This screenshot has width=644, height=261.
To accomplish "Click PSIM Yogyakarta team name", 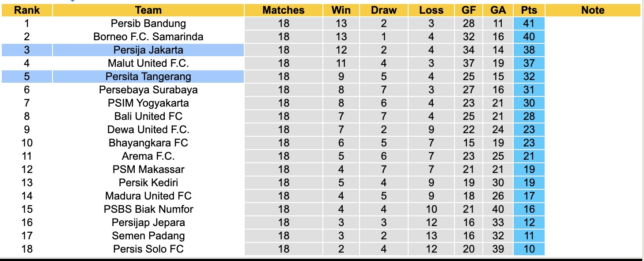I will [148, 103].
